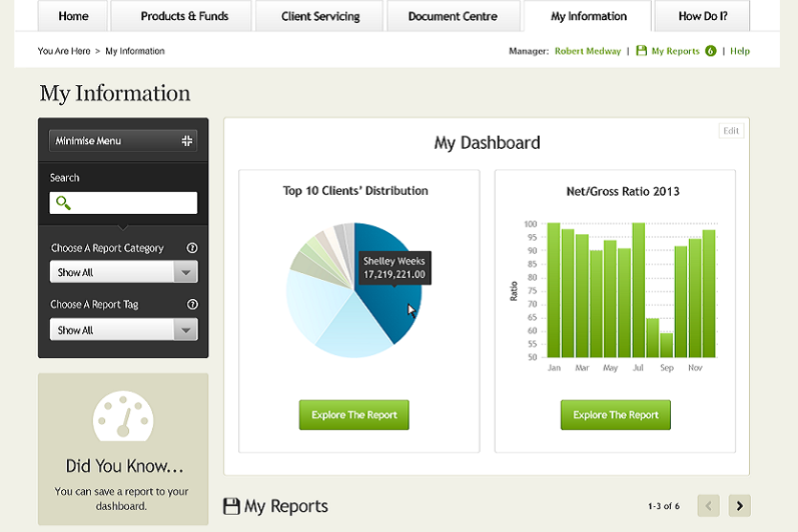Explore the Top 10 Clients report

(x=354, y=415)
